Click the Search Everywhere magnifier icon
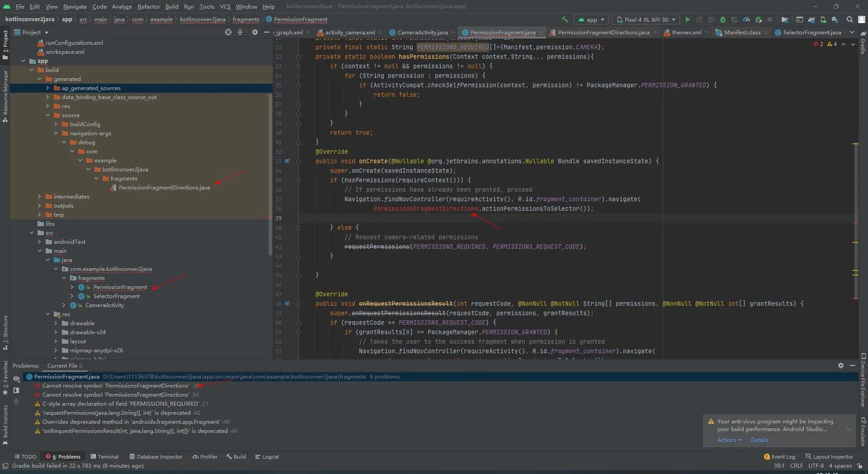The width and height of the screenshot is (868, 474). tap(850, 19)
